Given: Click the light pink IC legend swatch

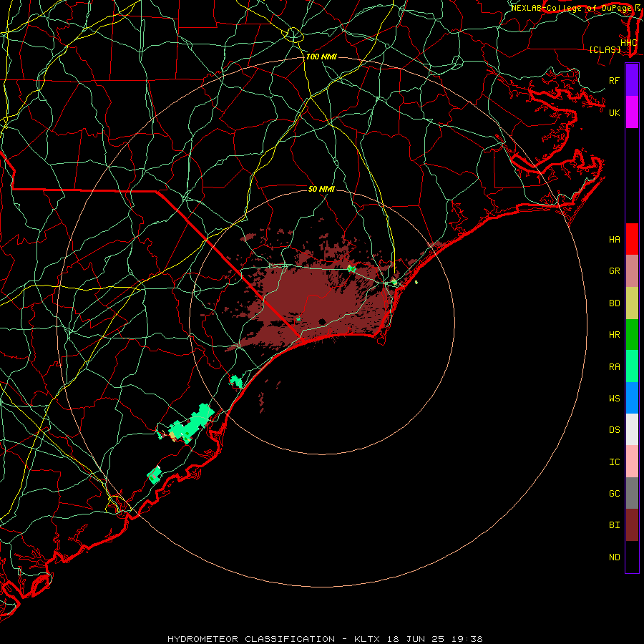Looking at the screenshot, I should 632,462.
